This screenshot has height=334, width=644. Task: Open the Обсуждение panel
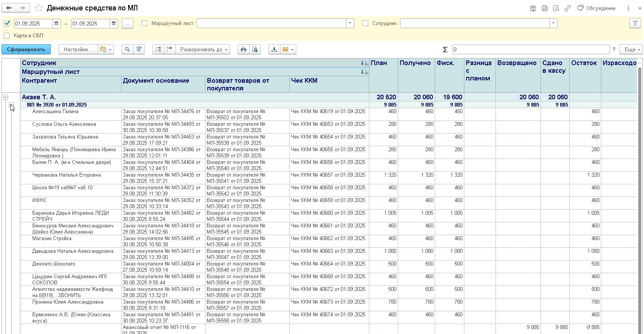coord(596,8)
